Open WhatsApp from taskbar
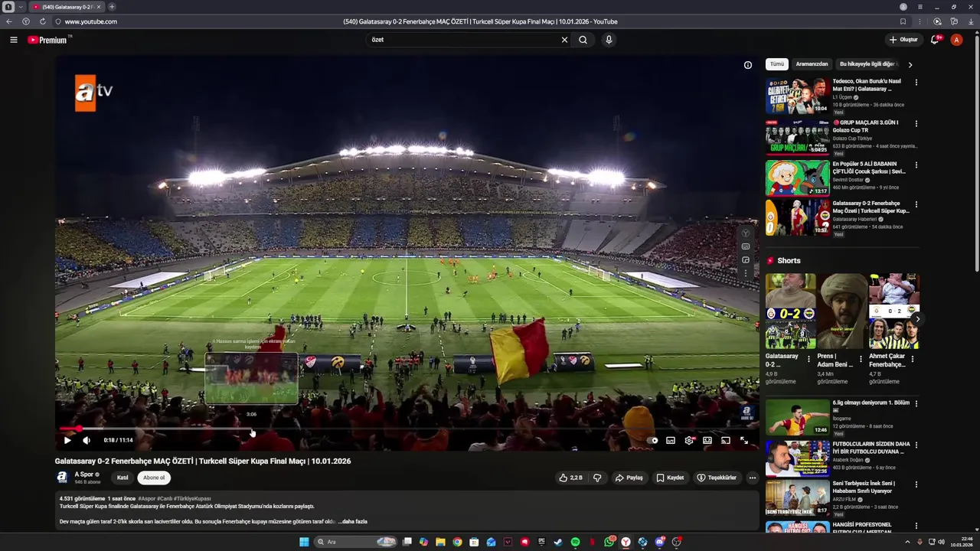Image resolution: width=980 pixels, height=551 pixels. point(609,542)
